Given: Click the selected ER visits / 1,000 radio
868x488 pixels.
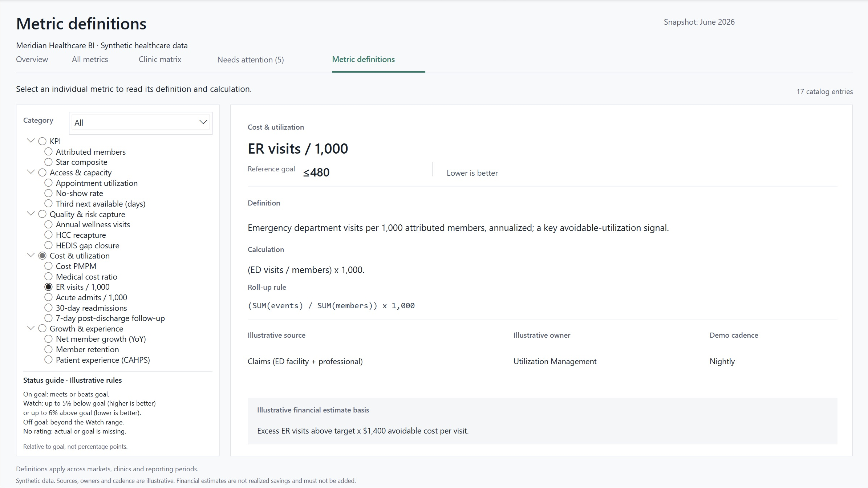Looking at the screenshot, I should (48, 287).
